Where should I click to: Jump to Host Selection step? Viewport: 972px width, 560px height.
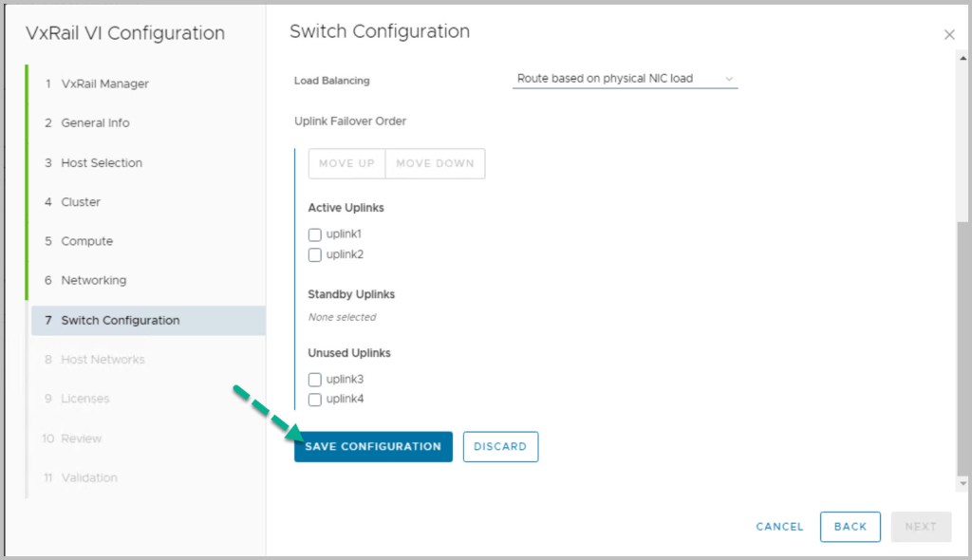[102, 163]
